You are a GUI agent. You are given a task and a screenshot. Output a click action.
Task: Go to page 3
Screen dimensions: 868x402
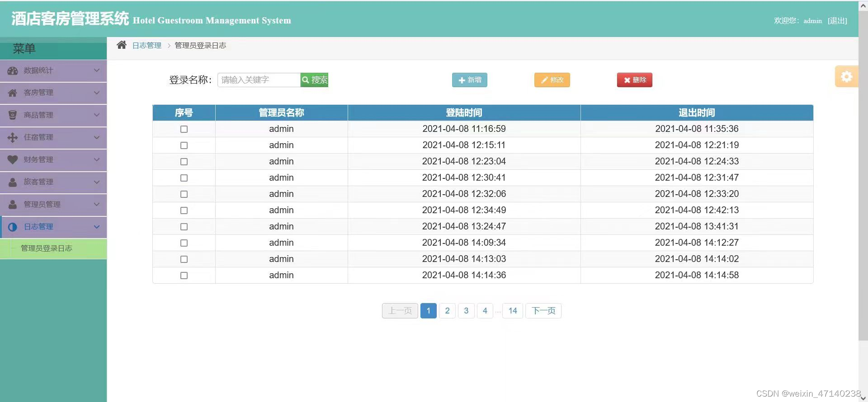coord(466,311)
